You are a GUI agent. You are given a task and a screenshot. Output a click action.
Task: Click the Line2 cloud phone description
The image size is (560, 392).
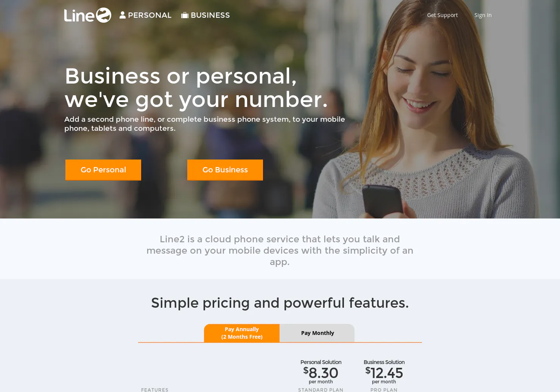coord(280,250)
